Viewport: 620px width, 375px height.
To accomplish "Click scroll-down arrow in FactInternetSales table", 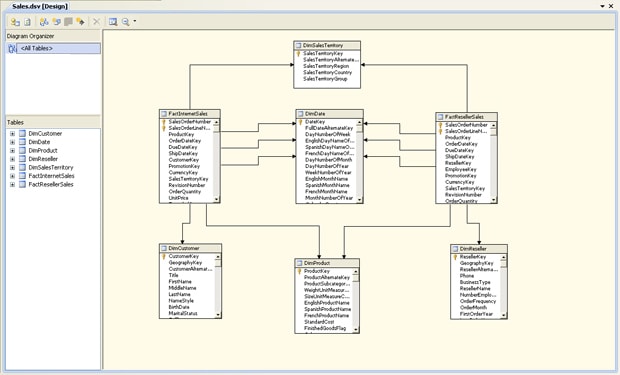I will click(x=216, y=200).
